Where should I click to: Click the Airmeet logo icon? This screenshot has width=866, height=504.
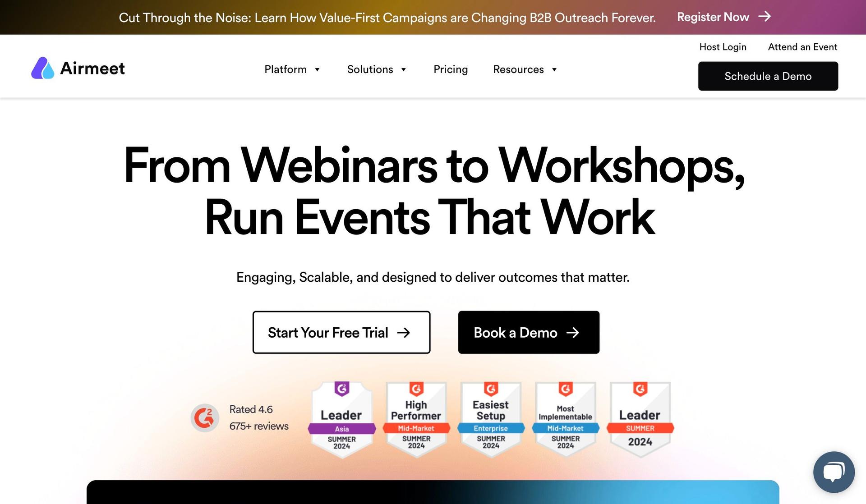pos(43,68)
